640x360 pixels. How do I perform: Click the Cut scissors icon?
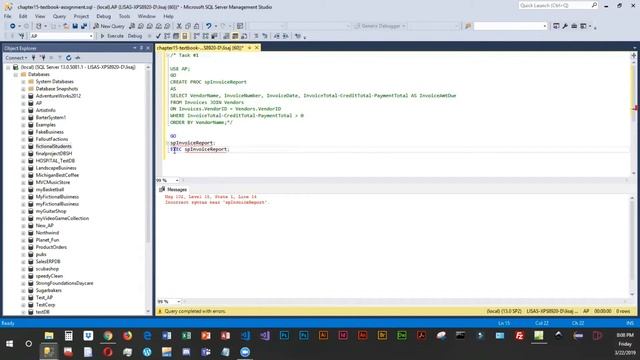coord(179,26)
